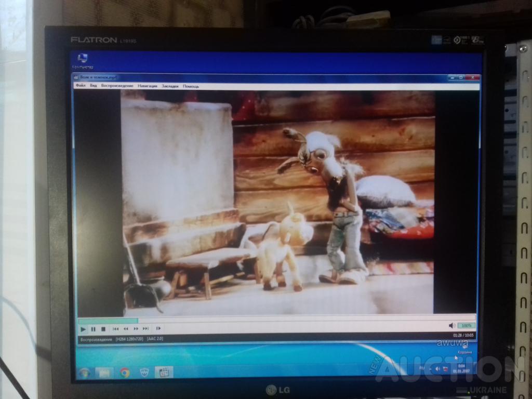This screenshot has width=532, height=399.
Task: Open File Explorer from the taskbar
Action: pos(104,373)
